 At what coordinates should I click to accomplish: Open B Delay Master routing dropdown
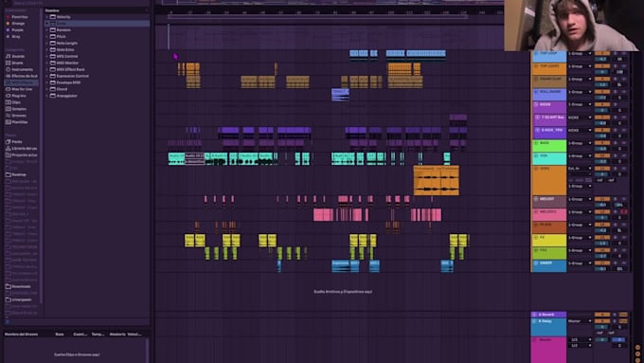tap(580, 321)
